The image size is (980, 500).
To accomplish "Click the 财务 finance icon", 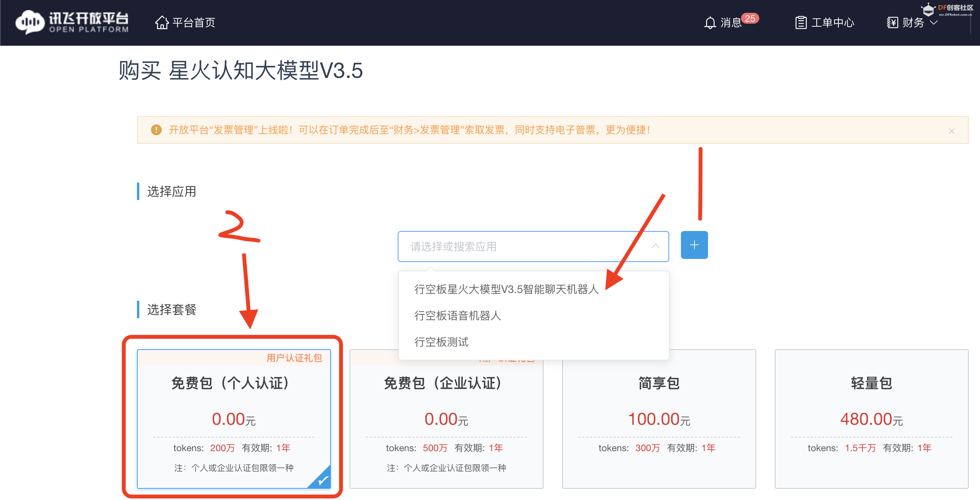I will tap(892, 22).
